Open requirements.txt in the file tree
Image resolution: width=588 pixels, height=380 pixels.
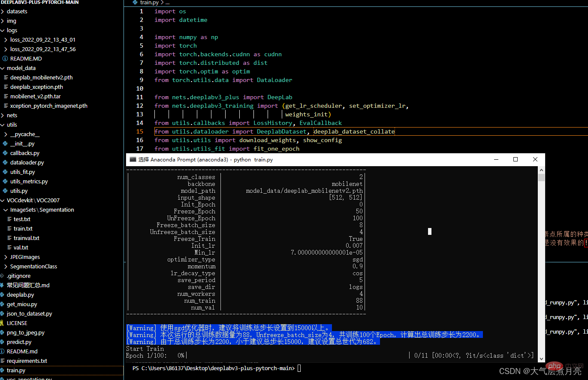pos(27,361)
